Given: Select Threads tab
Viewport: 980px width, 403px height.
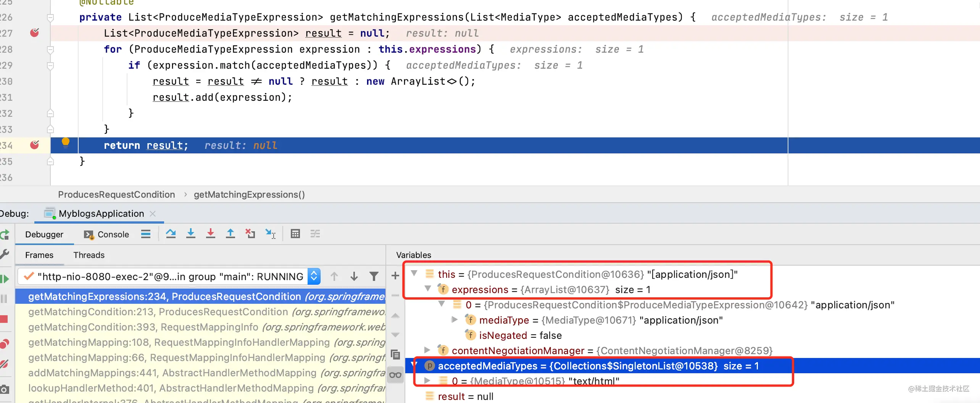Looking at the screenshot, I should pos(89,255).
